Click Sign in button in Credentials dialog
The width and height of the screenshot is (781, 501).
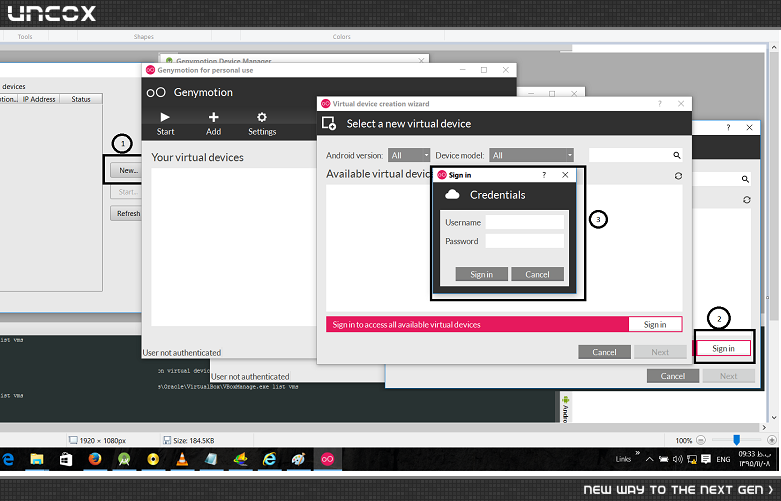coord(482,274)
